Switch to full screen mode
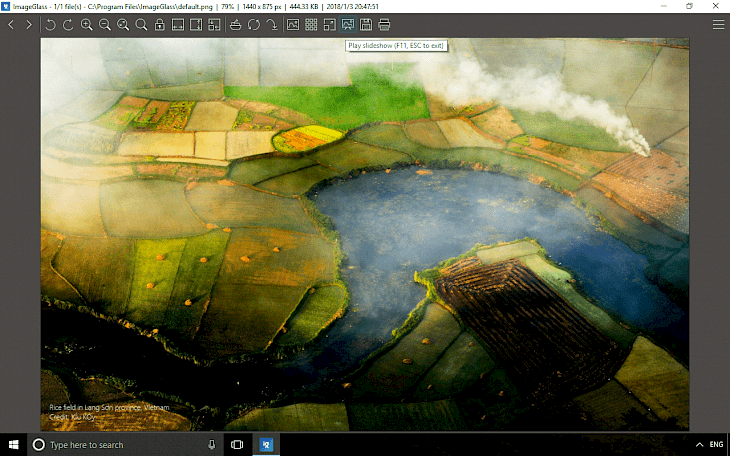This screenshot has height=456, width=730. pyautogui.click(x=330, y=25)
